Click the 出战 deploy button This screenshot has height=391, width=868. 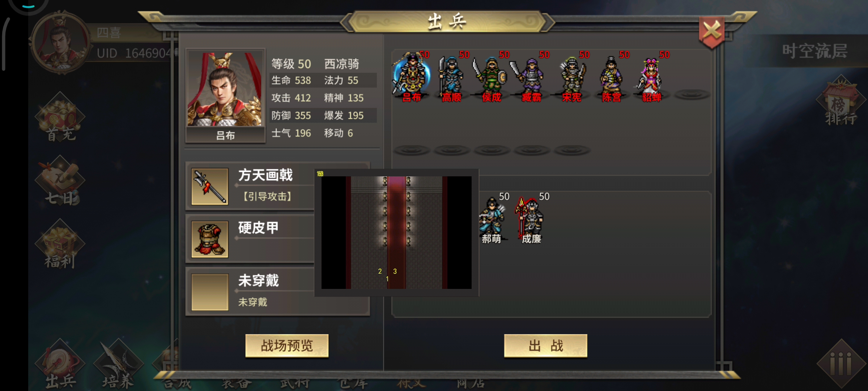point(546,346)
